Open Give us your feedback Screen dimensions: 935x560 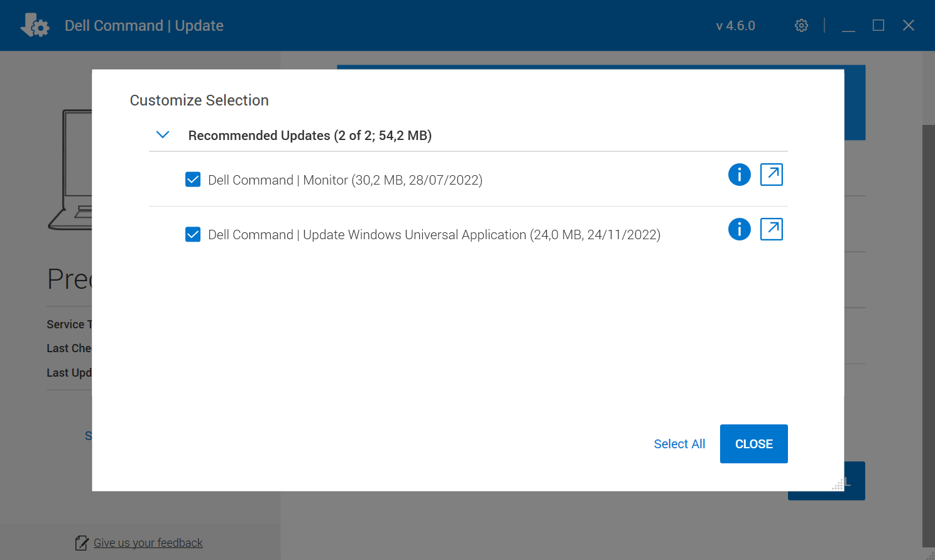point(148,542)
